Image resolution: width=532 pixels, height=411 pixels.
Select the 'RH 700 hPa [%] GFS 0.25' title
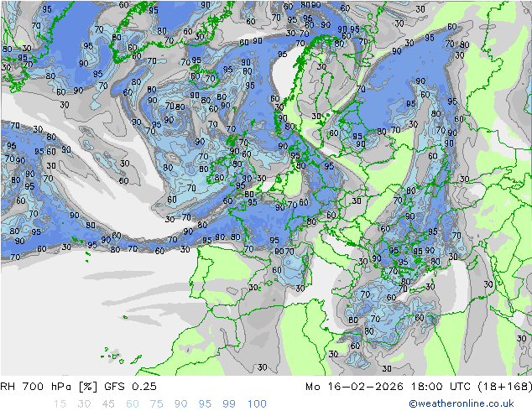click(x=78, y=386)
